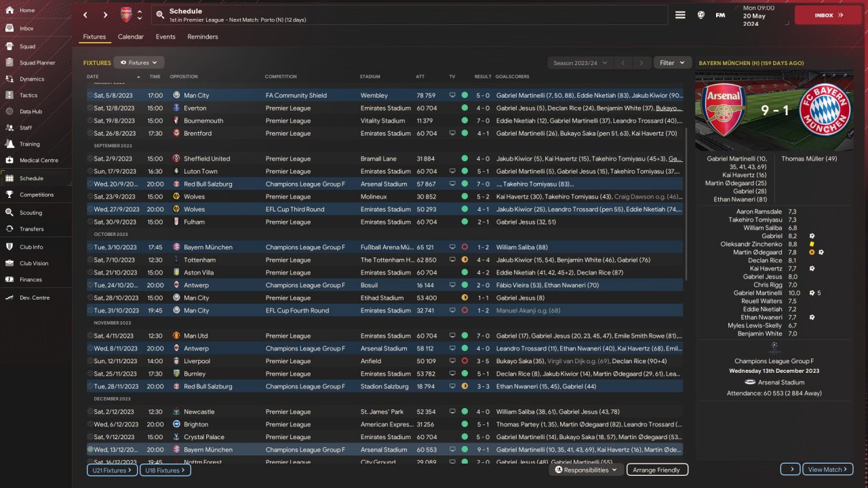Click the red result dot on Liverpool row

[465, 361]
